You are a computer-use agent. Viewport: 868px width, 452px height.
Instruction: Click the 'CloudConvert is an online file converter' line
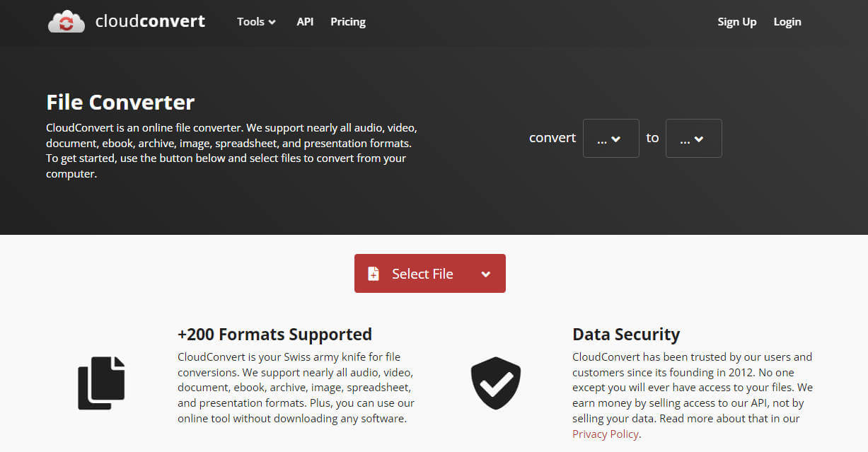pyautogui.click(x=232, y=128)
